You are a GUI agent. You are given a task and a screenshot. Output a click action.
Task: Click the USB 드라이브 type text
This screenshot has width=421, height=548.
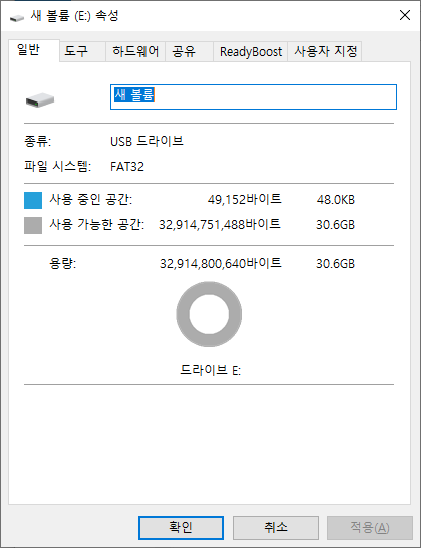tap(147, 141)
